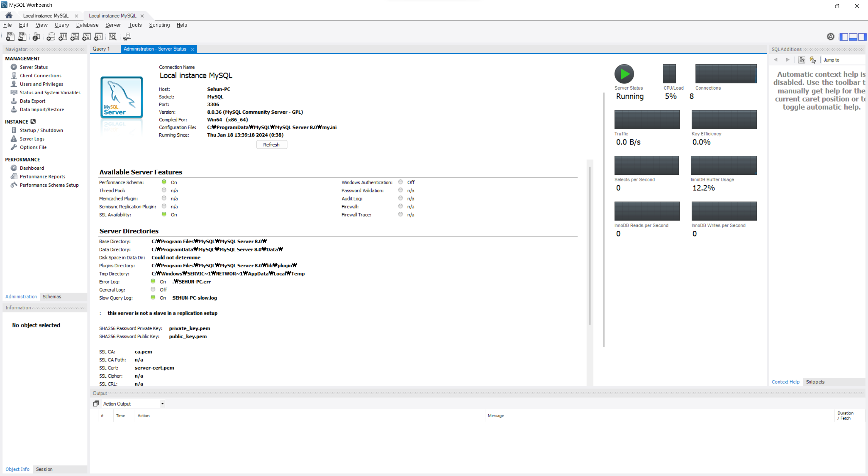Screen dimensions: 868x476
Task: Expand the Schemas tab in Navigator
Action: pos(52,296)
